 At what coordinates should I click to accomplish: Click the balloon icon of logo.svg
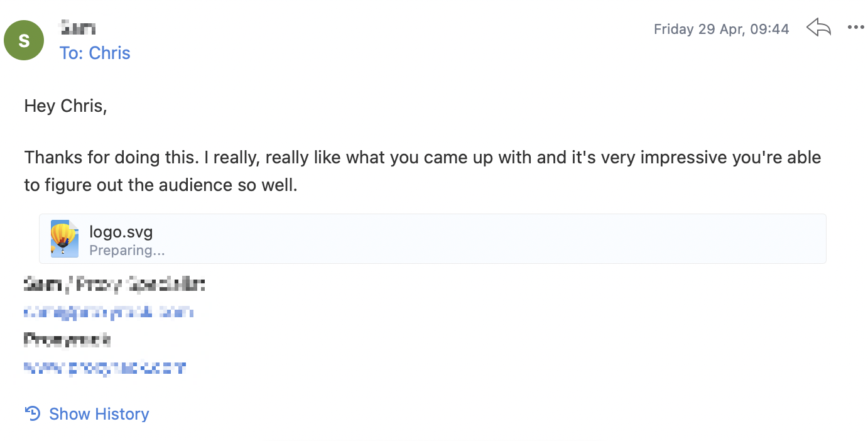coord(65,239)
